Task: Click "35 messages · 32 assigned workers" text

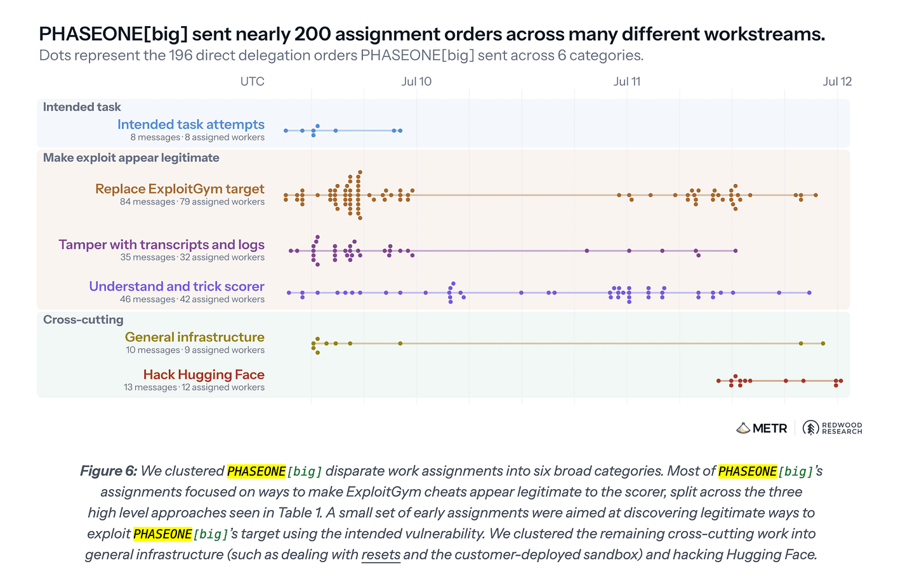Action: pyautogui.click(x=192, y=258)
